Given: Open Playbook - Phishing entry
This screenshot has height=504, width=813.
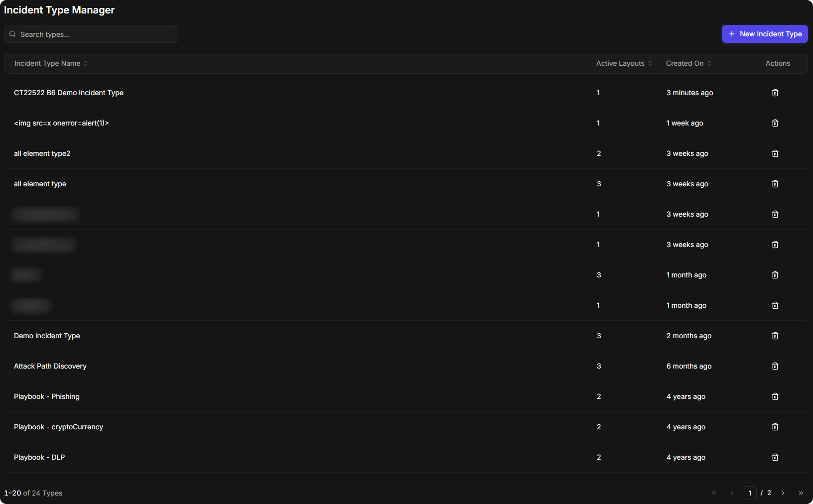Looking at the screenshot, I should 47,396.
